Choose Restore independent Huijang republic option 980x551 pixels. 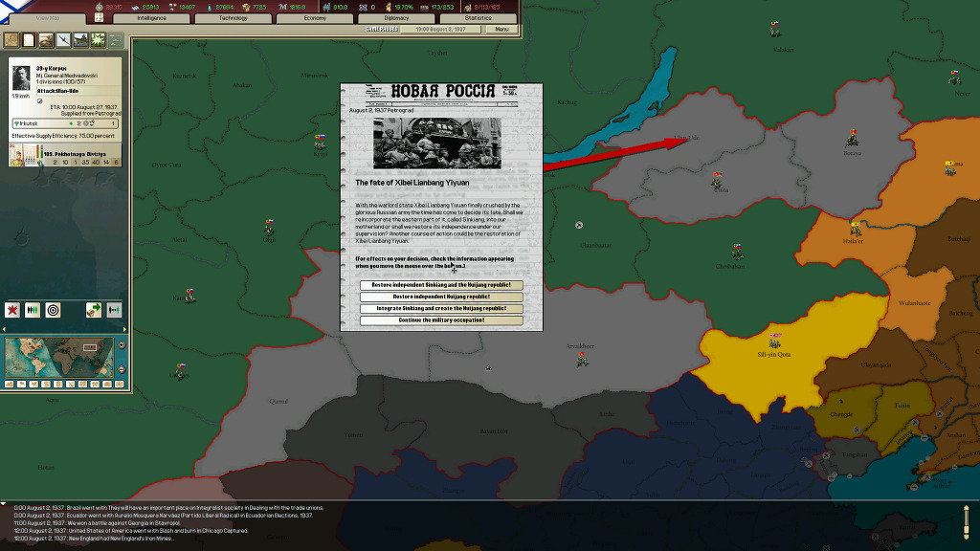click(x=441, y=297)
